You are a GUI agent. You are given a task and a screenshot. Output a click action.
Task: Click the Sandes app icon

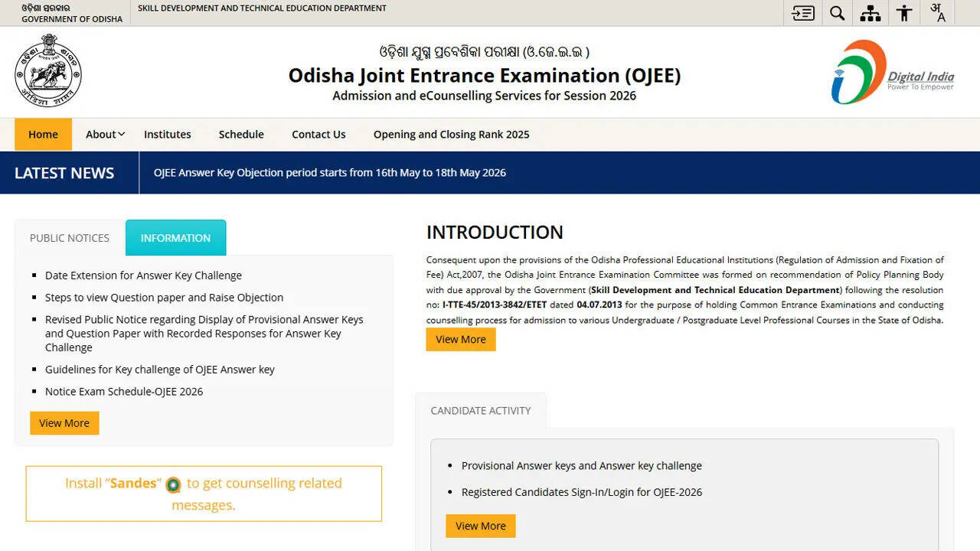coord(174,484)
